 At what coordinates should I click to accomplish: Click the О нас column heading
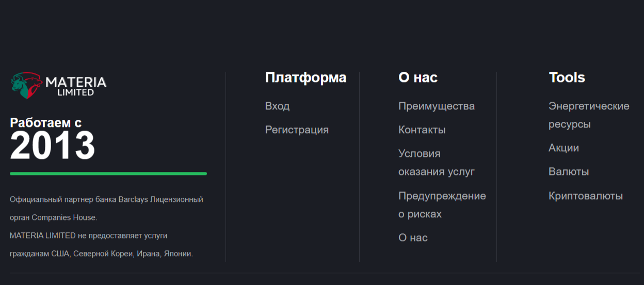[x=418, y=77]
